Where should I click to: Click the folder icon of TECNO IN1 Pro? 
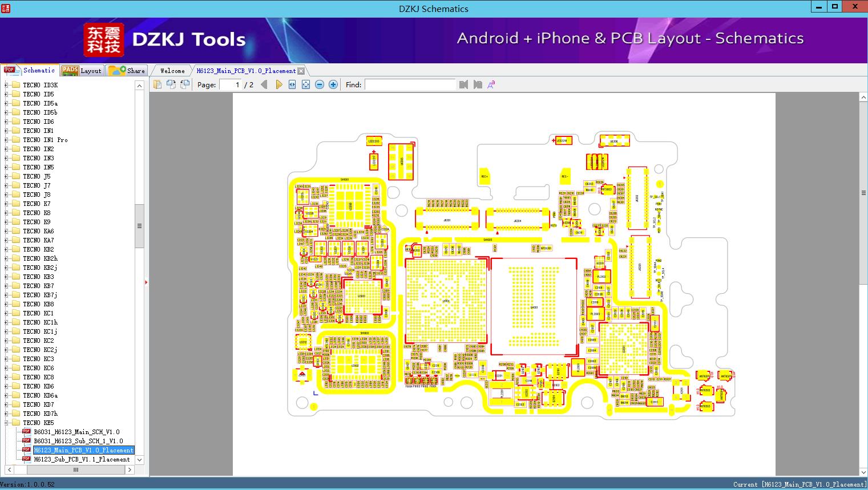[16, 140]
